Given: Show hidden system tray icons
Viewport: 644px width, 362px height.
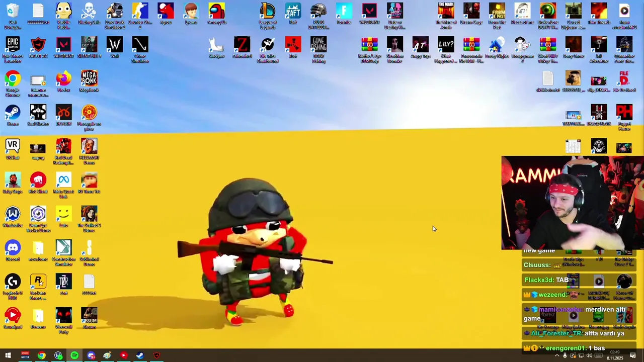Looking at the screenshot, I should pyautogui.click(x=557, y=355).
